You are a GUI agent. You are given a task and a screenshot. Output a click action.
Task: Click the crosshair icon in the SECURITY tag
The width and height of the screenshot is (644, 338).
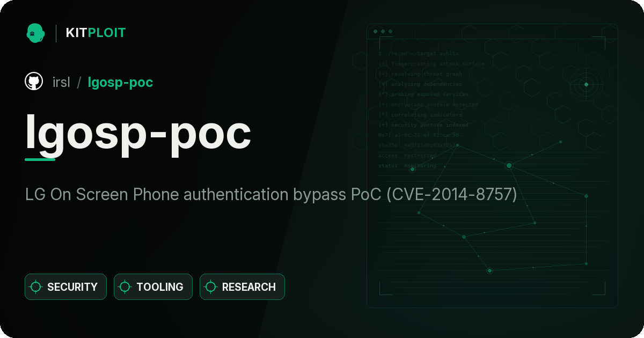(x=36, y=287)
